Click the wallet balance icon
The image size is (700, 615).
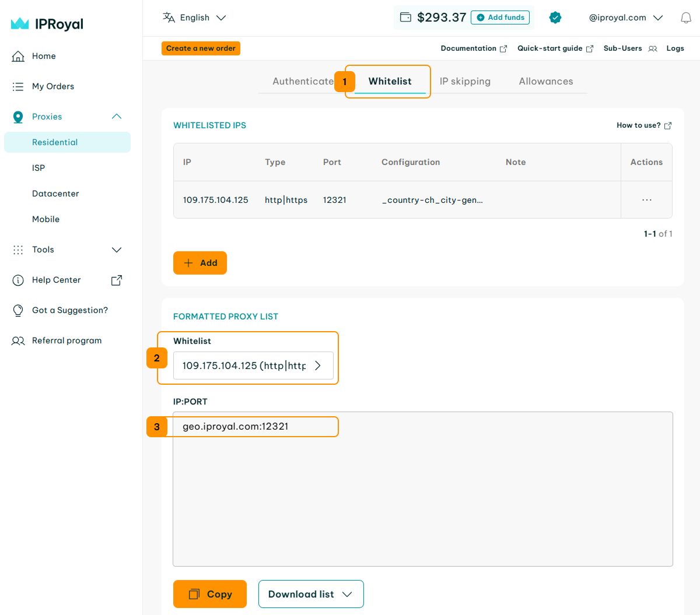405,17
